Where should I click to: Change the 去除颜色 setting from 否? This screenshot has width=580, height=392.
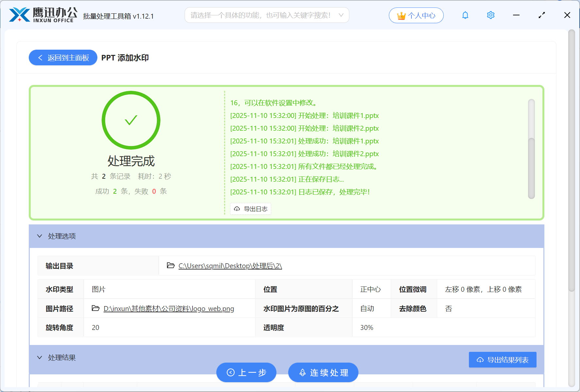(x=448, y=308)
